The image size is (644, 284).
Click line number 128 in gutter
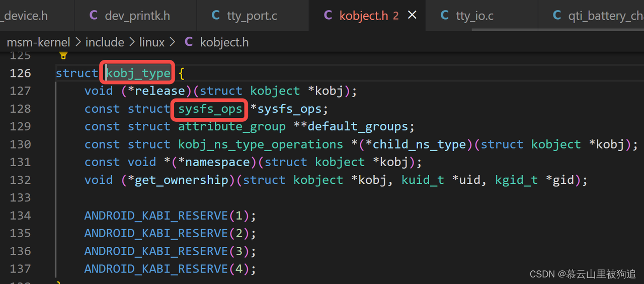coord(21,109)
